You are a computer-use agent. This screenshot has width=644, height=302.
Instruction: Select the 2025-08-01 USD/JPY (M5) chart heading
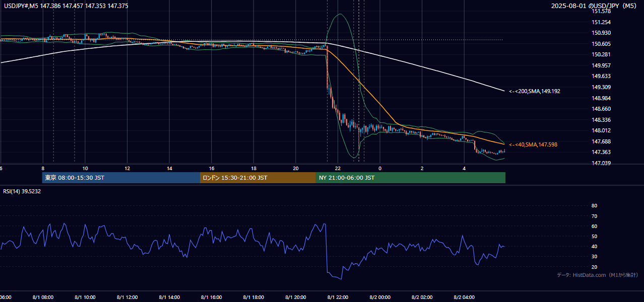coord(595,6)
